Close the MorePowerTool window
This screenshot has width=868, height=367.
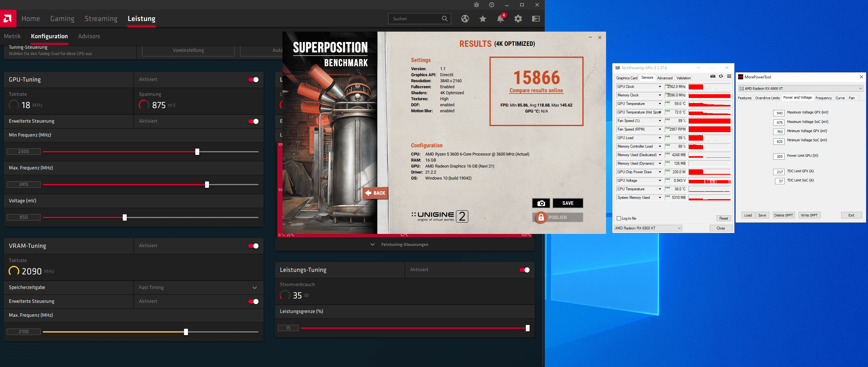tap(861, 77)
